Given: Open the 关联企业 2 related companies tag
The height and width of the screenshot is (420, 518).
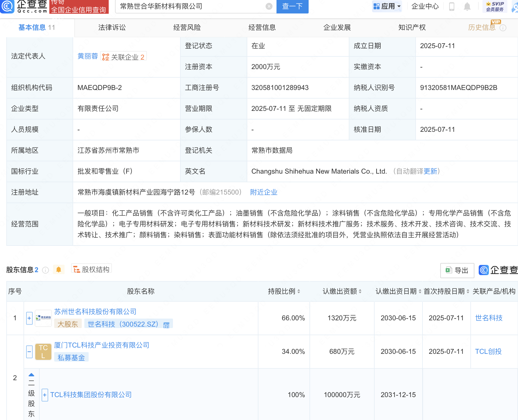Looking at the screenshot, I should [124, 57].
